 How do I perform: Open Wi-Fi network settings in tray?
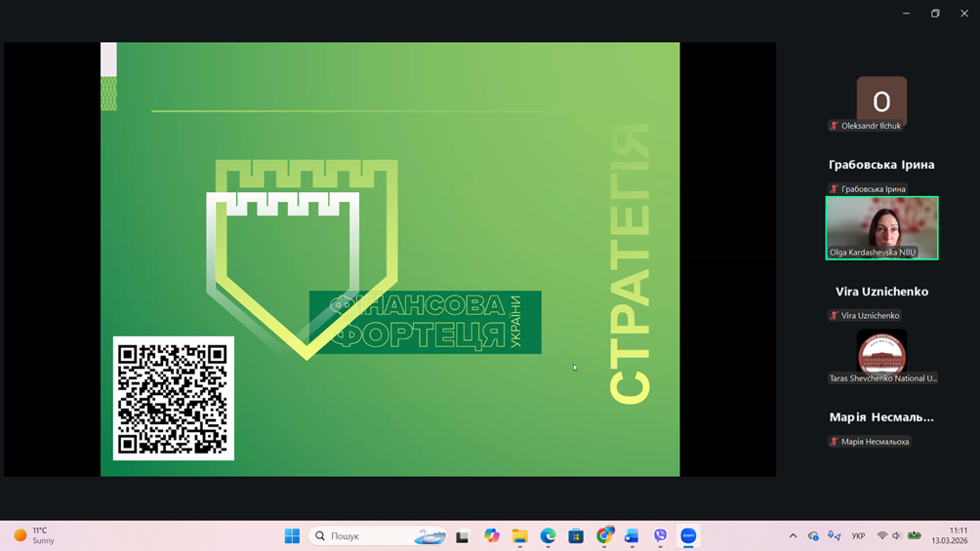(x=882, y=535)
